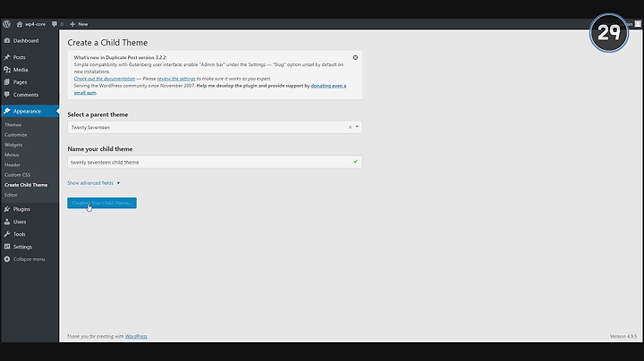Open the Menus submenu item
The image size is (644, 361).
tap(12, 155)
